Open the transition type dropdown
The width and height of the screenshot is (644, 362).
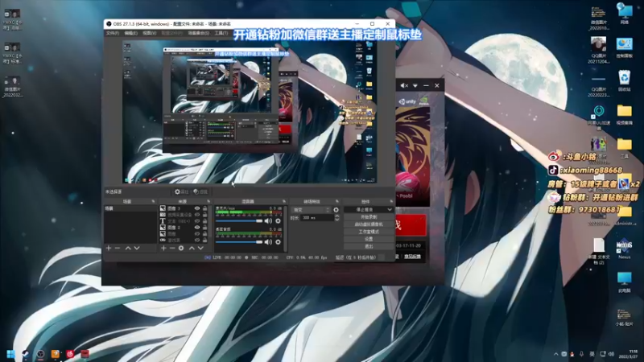[311, 210]
